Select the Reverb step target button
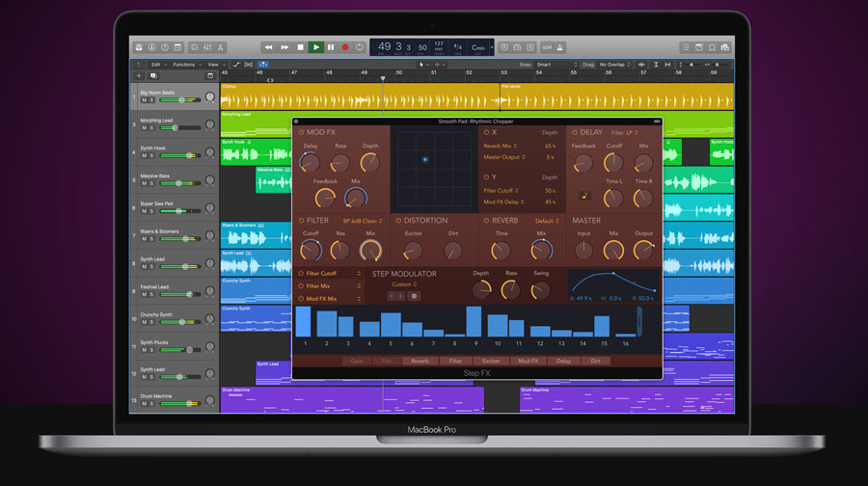 [420, 361]
